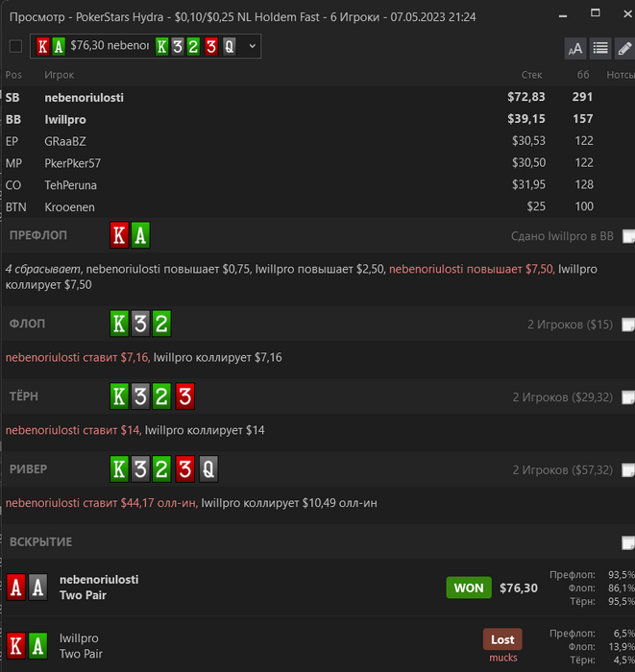Open the showdown note icon
This screenshot has width=635, height=672.
[628, 542]
